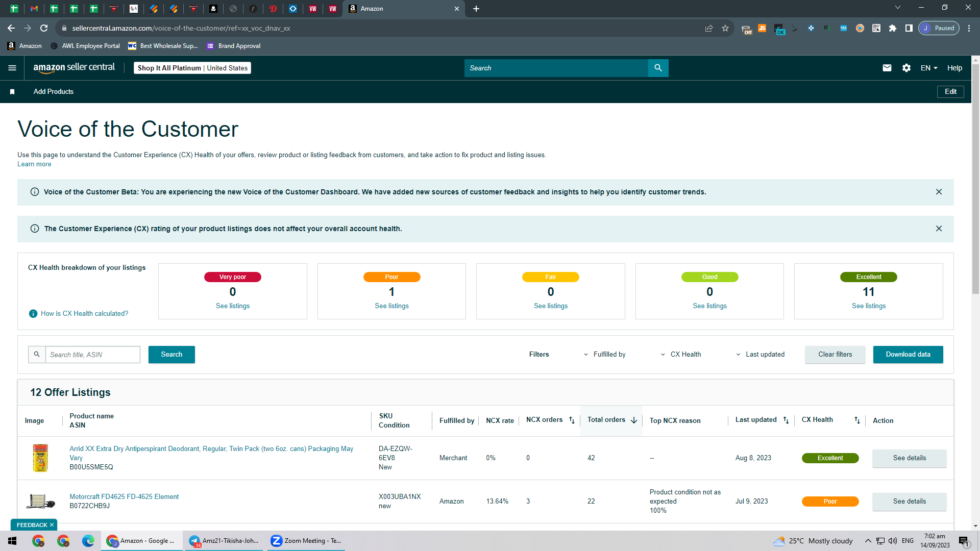Open the settings gear icon
This screenshot has width=980, height=551.
click(x=906, y=68)
